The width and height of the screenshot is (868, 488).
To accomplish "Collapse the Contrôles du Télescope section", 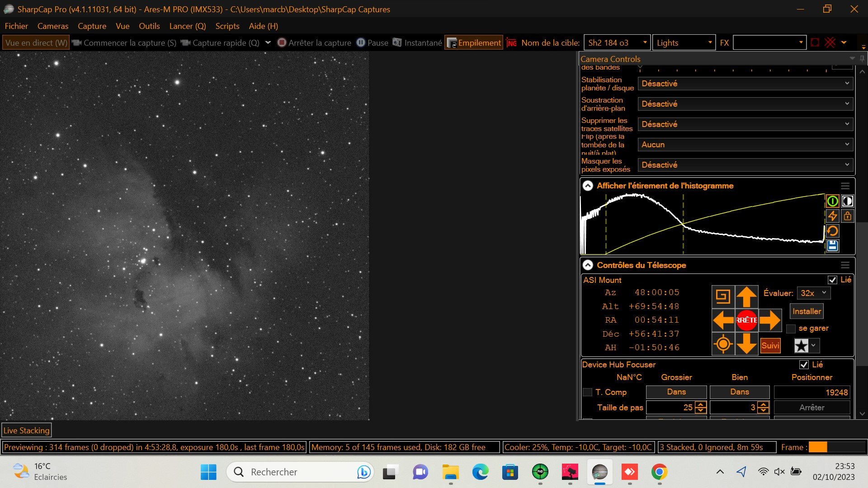I will tap(588, 265).
